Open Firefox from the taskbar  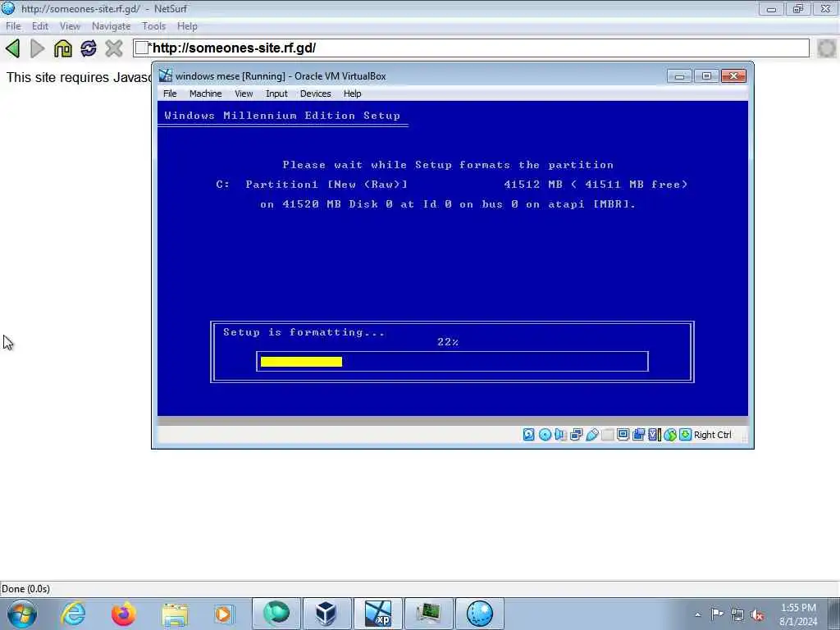coord(123,614)
